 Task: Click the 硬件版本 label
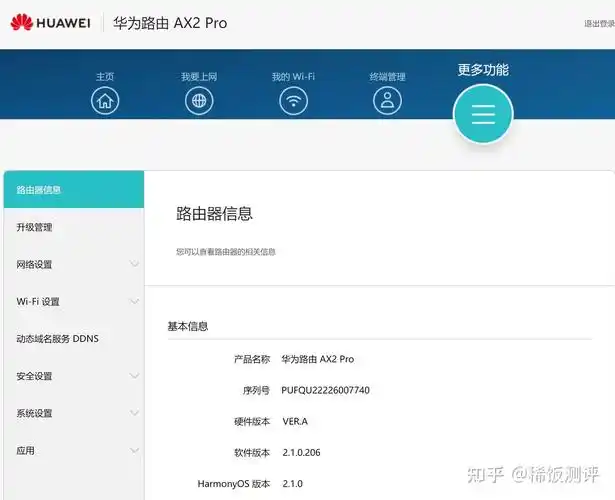tap(252, 422)
